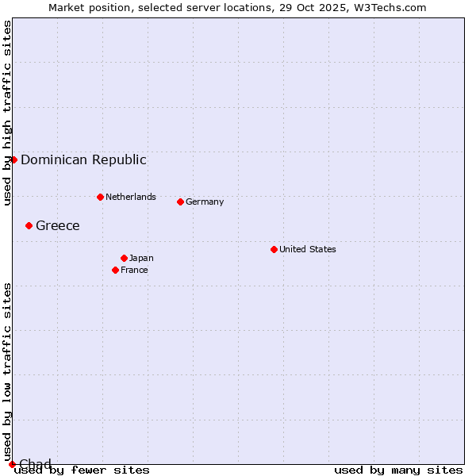
Task: Select the Germany red data point
Action: pos(180,202)
